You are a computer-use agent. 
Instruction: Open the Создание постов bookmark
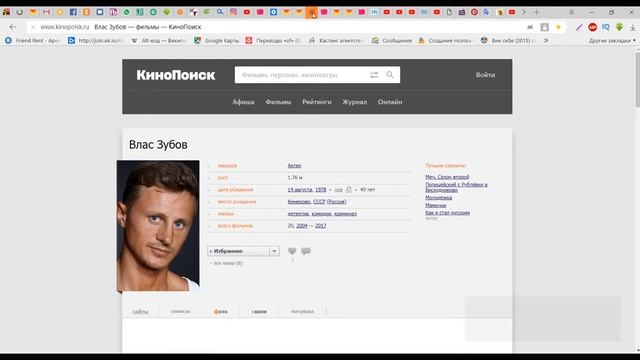tap(445, 40)
